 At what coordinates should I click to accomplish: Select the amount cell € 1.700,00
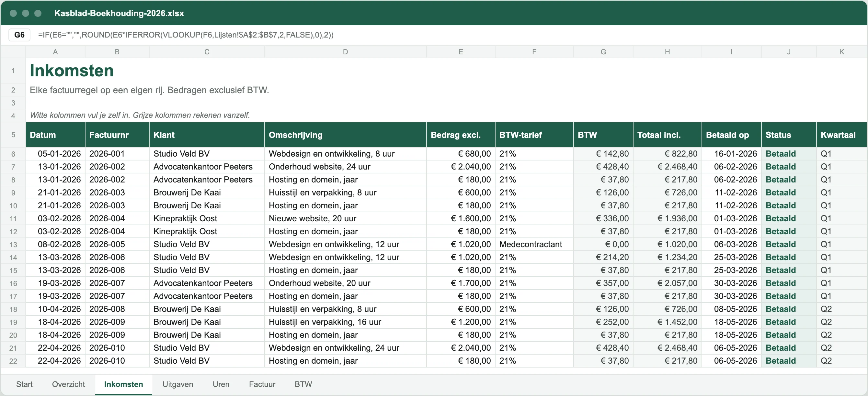(461, 283)
